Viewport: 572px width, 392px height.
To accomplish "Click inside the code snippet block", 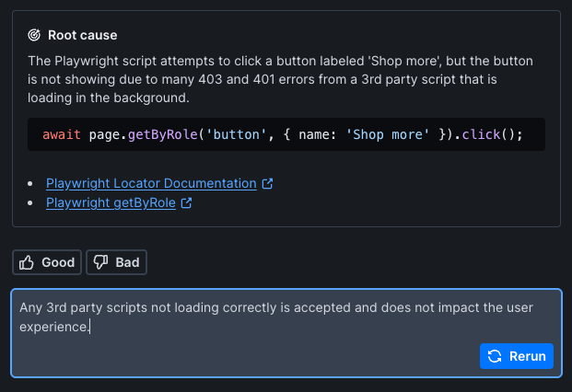I will pyautogui.click(x=534, y=134).
